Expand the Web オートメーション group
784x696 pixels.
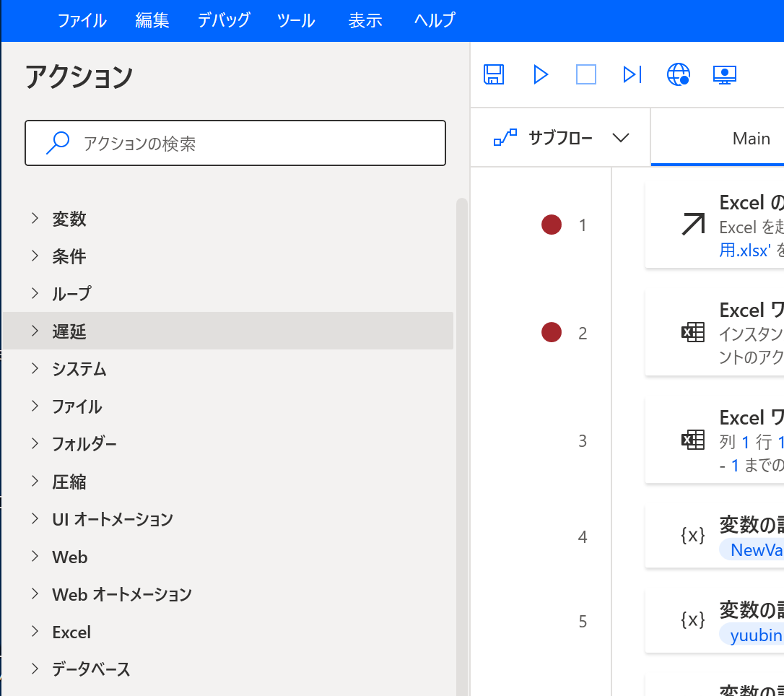(35, 594)
